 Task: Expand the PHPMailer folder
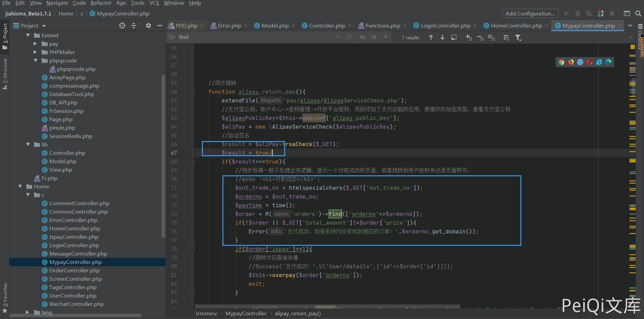click(35, 52)
